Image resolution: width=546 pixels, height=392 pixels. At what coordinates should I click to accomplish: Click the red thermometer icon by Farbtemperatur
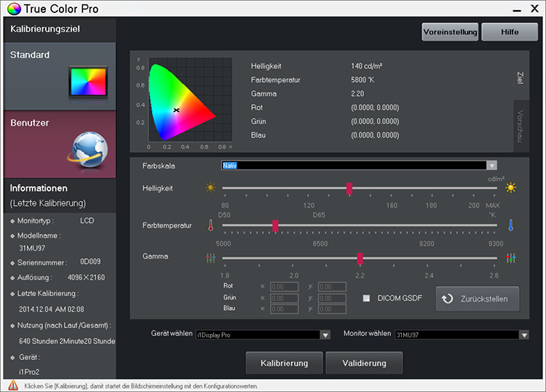coord(210,225)
